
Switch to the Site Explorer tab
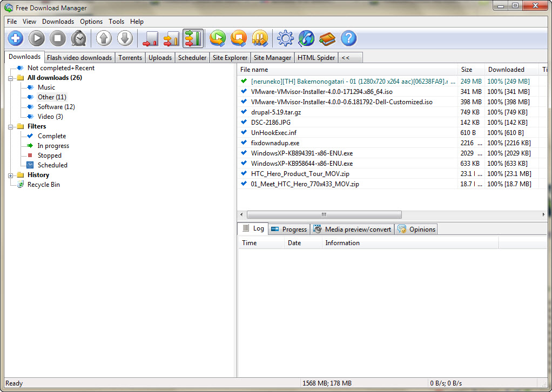[230, 58]
